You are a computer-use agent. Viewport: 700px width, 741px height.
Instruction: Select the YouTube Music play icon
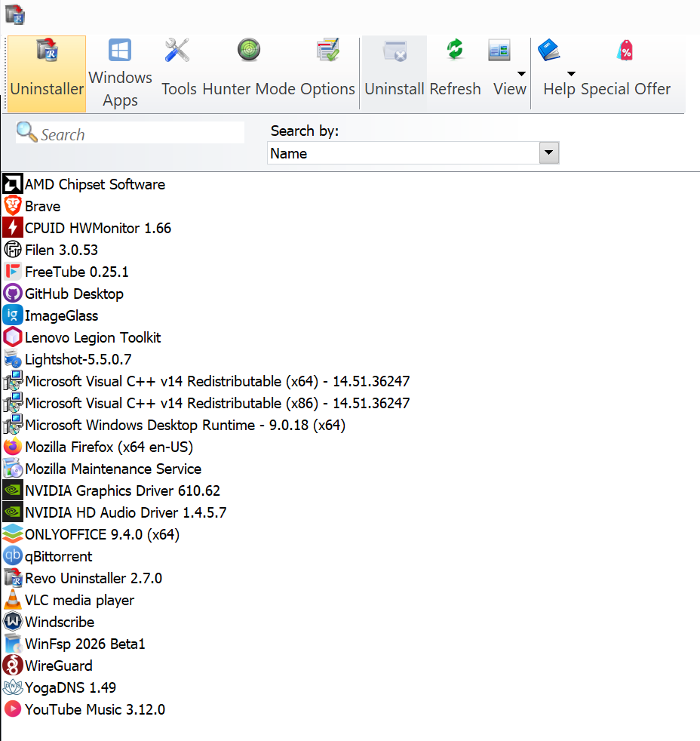(x=13, y=709)
